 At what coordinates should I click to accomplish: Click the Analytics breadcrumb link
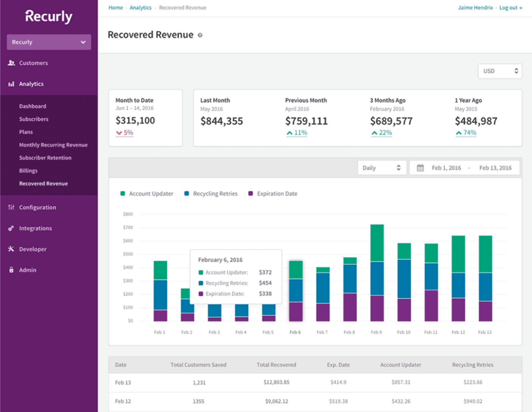click(140, 8)
